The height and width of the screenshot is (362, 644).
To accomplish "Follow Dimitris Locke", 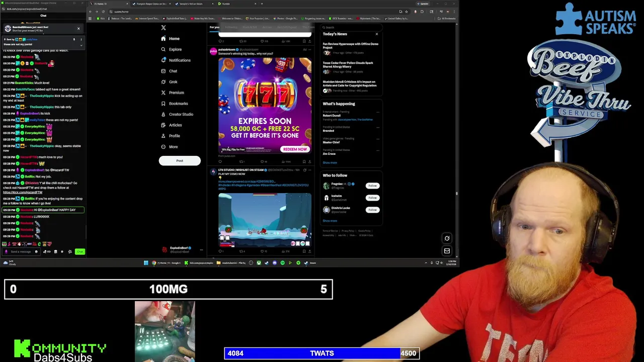I will click(372, 210).
